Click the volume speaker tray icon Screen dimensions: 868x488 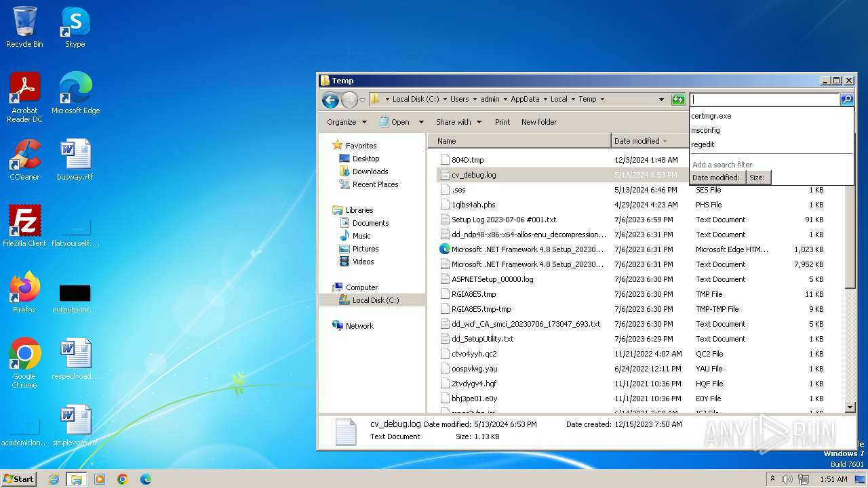(787, 479)
